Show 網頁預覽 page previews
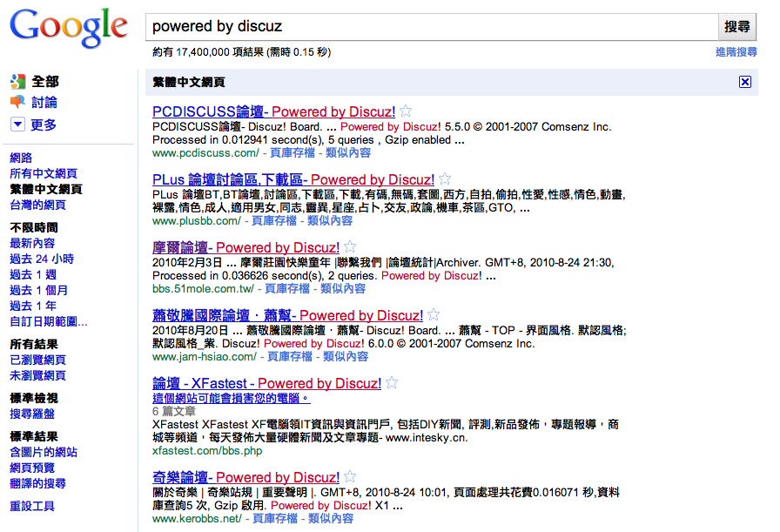The image size is (780, 532). (32, 468)
